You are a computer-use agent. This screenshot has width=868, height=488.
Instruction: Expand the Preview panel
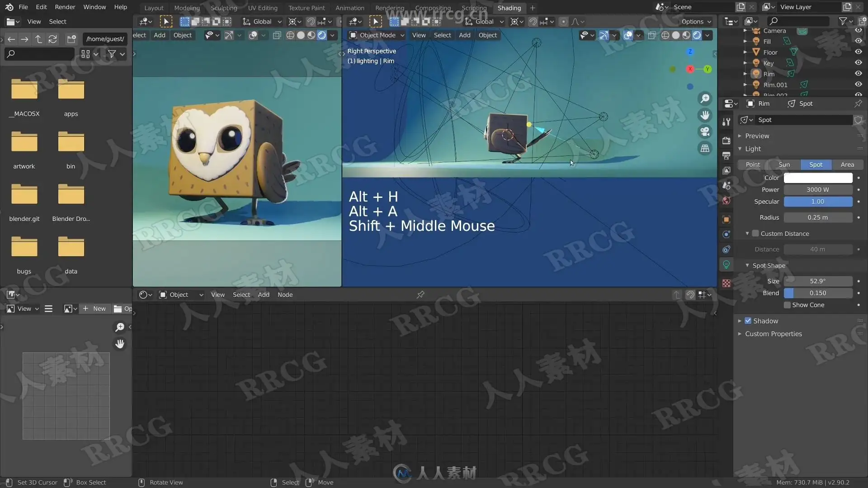coord(757,136)
